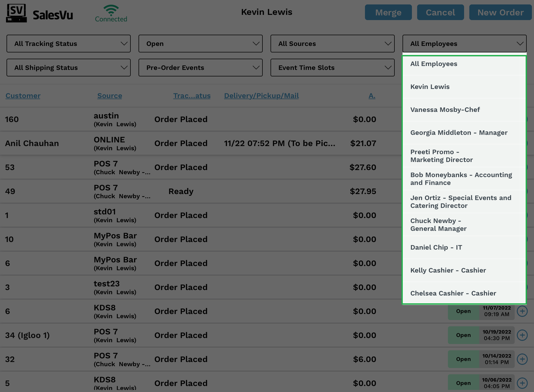The height and width of the screenshot is (392, 534).
Task: Click plus icon for 10/06/2022 order
Action: tap(522, 383)
